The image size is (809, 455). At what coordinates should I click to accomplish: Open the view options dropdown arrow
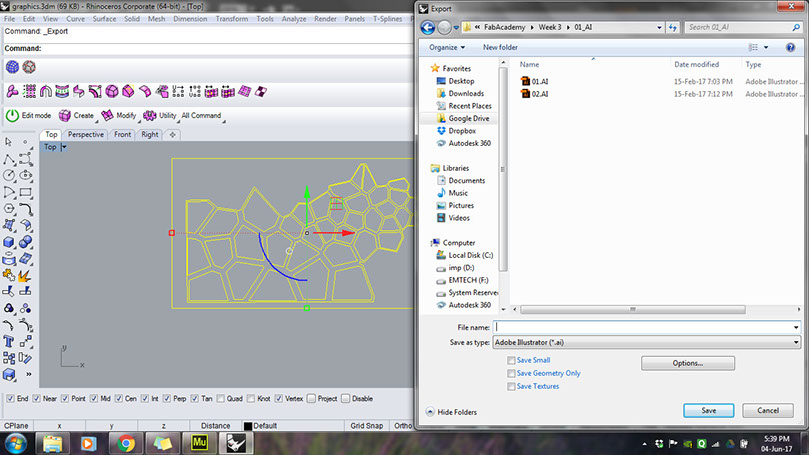click(x=766, y=47)
